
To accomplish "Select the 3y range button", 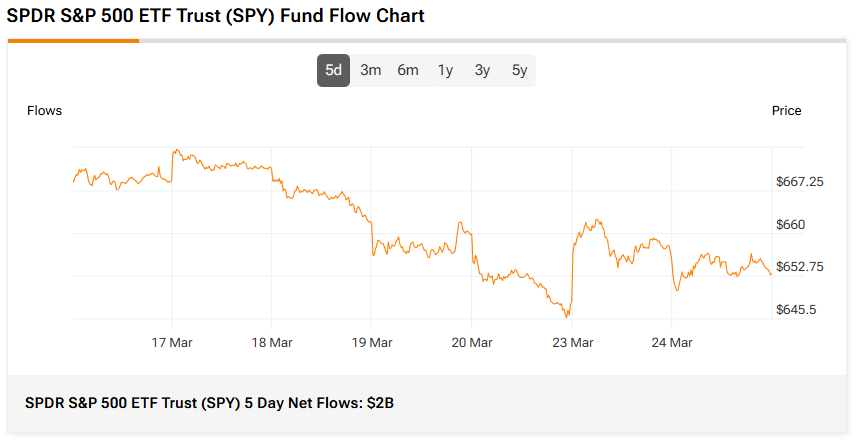I will click(482, 70).
